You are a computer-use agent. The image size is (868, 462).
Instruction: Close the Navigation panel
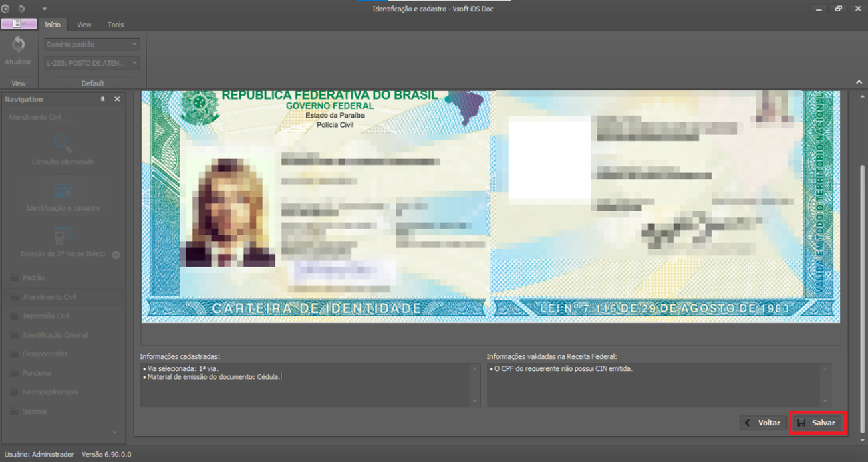tap(117, 99)
